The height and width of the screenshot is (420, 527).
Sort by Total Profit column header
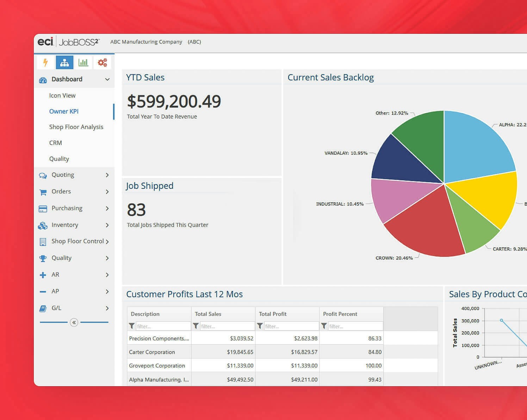pos(273,314)
